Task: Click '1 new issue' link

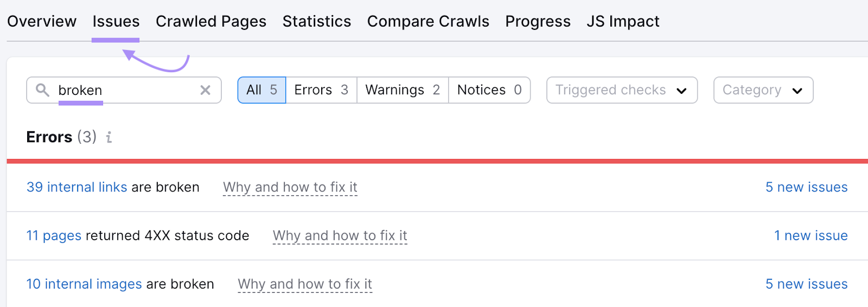Action: (x=810, y=235)
